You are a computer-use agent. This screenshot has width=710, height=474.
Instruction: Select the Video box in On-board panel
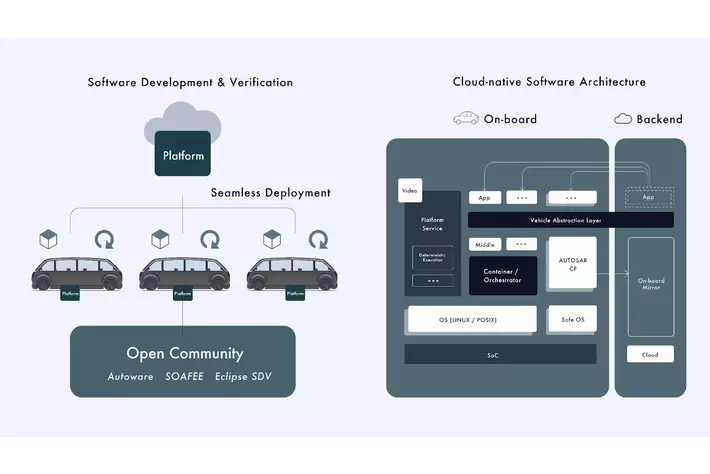click(x=409, y=190)
